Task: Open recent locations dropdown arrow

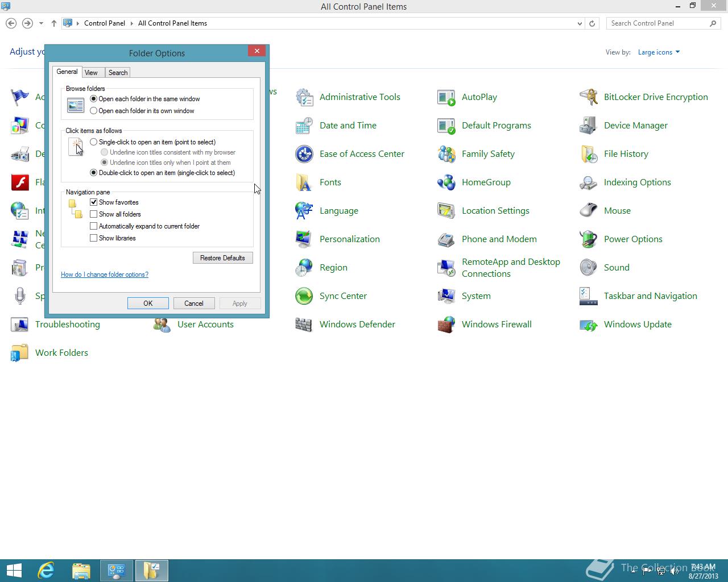Action: click(41, 23)
